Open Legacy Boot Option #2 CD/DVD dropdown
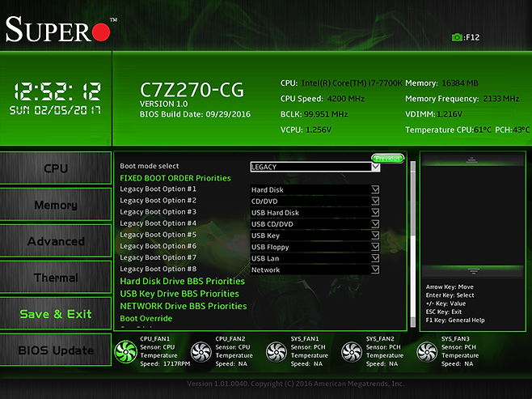Viewport: 532px width, 399px height. point(315,201)
